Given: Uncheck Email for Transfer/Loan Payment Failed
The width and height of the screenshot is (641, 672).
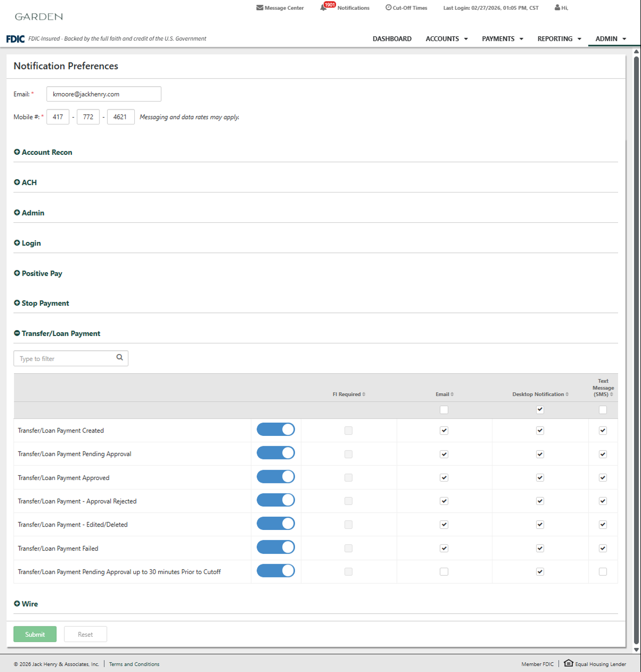Looking at the screenshot, I should 444,548.
